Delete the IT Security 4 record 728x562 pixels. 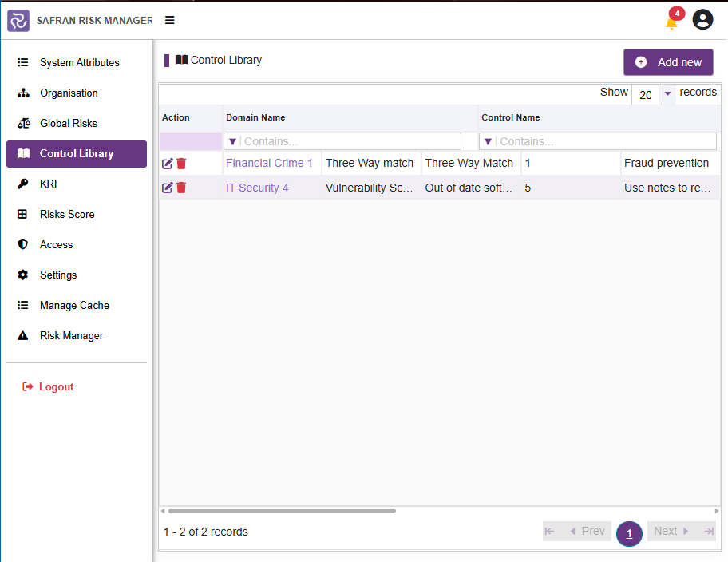pos(181,188)
